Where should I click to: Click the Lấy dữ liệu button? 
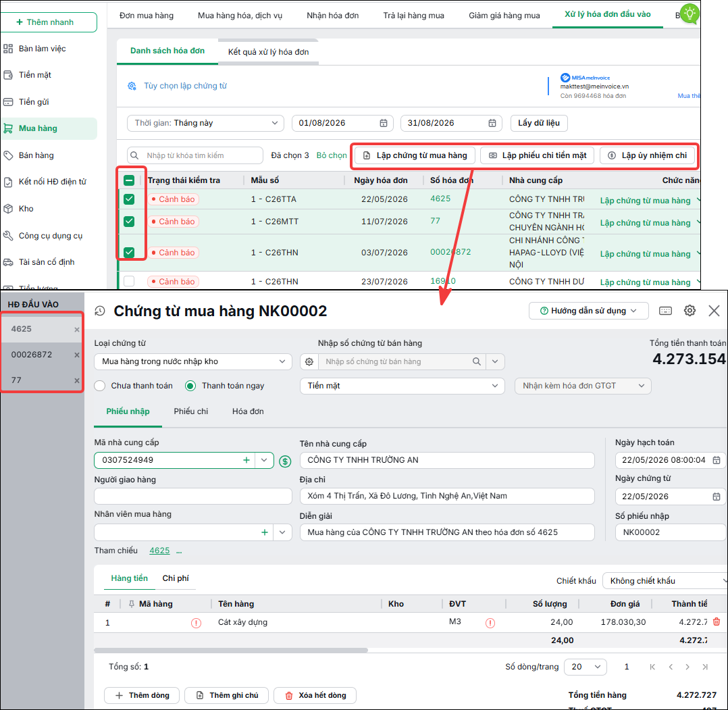coord(539,123)
